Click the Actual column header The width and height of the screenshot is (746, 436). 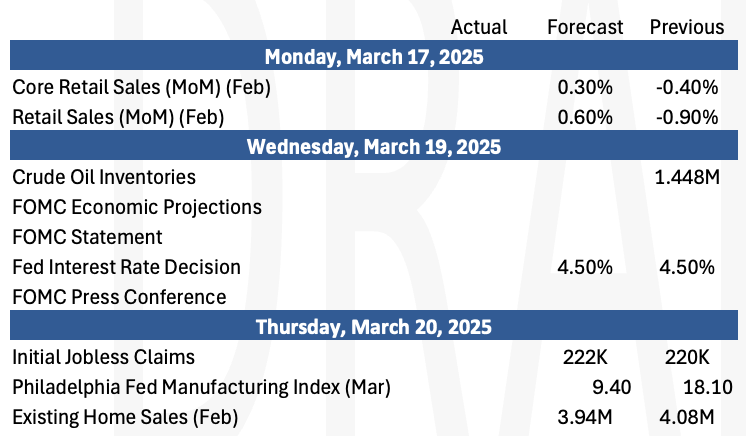(x=479, y=27)
